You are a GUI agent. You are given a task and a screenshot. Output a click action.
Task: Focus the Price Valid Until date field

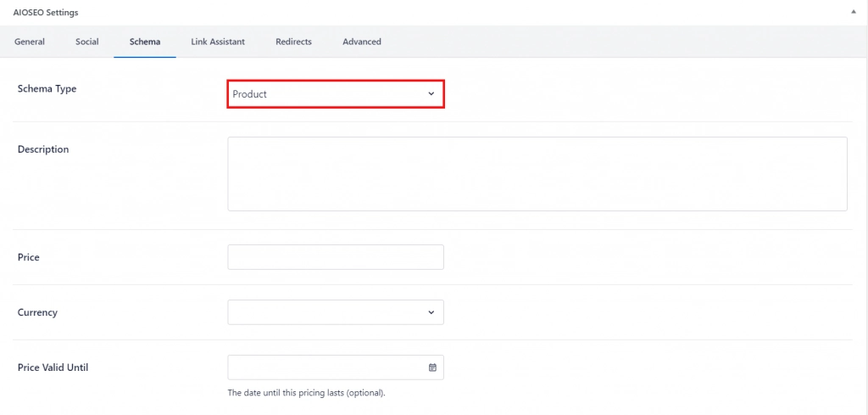pyautogui.click(x=326, y=367)
